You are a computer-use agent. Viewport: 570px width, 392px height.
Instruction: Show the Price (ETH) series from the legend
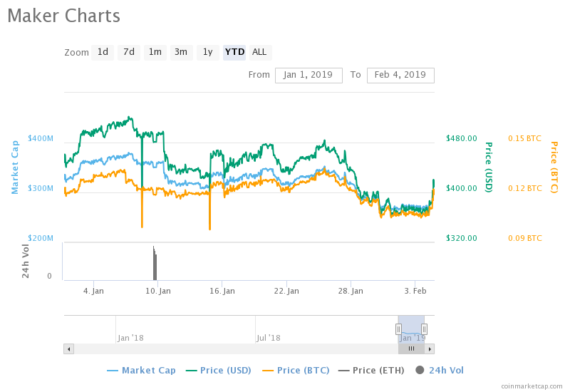click(x=371, y=370)
